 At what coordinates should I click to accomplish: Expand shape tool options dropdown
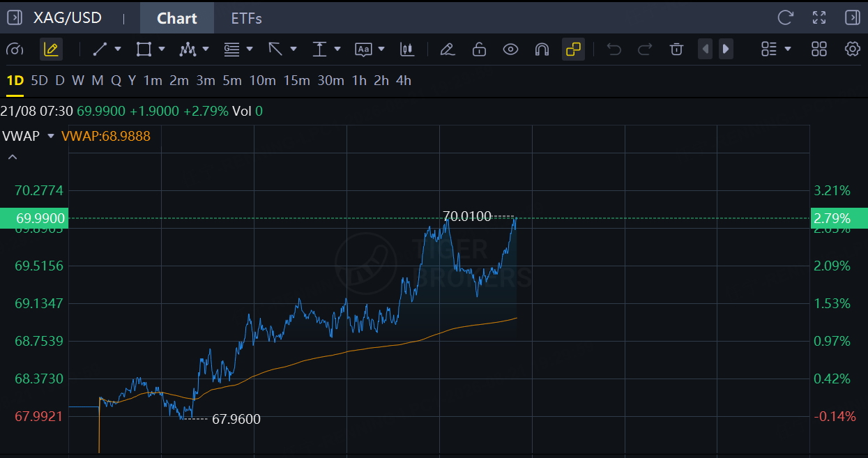162,49
